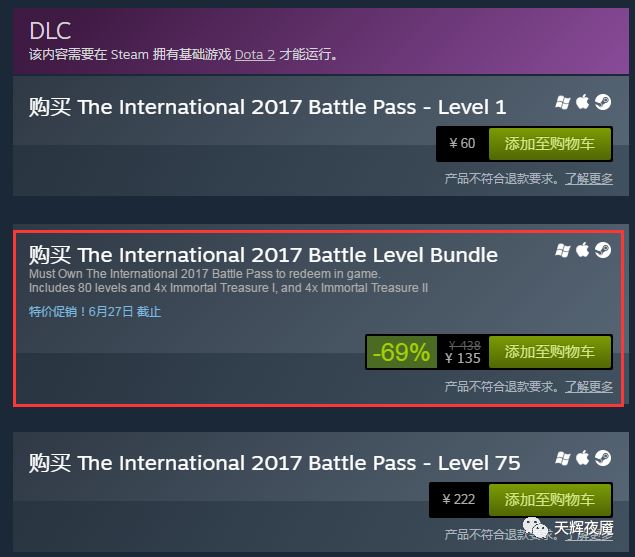Add Level 75 Battle Pass to cart

coord(550,500)
